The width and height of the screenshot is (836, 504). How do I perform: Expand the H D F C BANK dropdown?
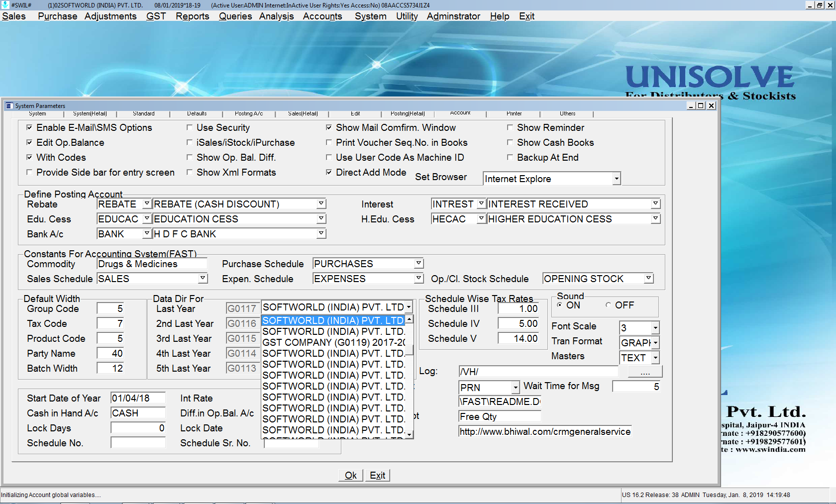tap(321, 233)
